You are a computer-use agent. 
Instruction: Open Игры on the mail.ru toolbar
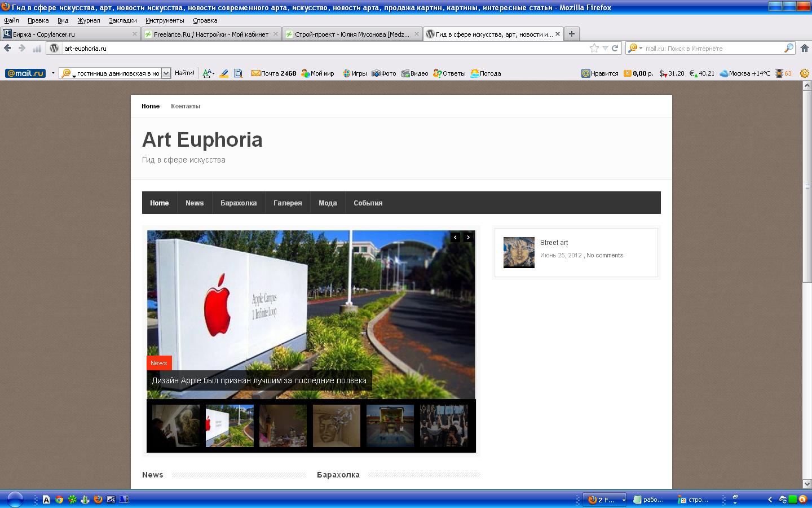click(x=355, y=73)
